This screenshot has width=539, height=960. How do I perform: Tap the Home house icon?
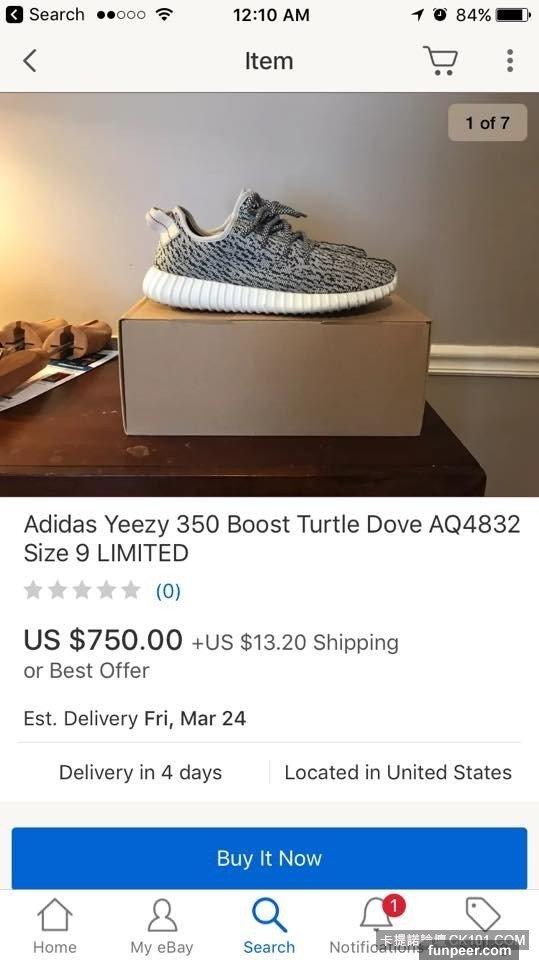tap(55, 915)
